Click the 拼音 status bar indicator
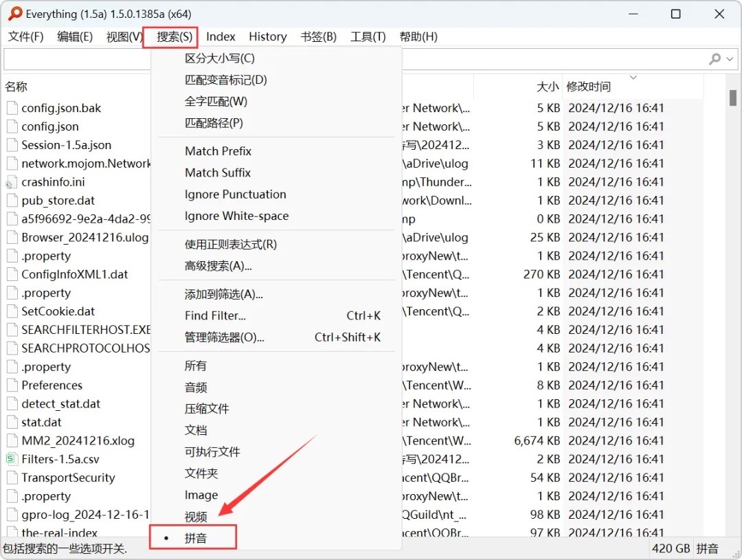Screen dimensions: 742x560 click(x=708, y=548)
